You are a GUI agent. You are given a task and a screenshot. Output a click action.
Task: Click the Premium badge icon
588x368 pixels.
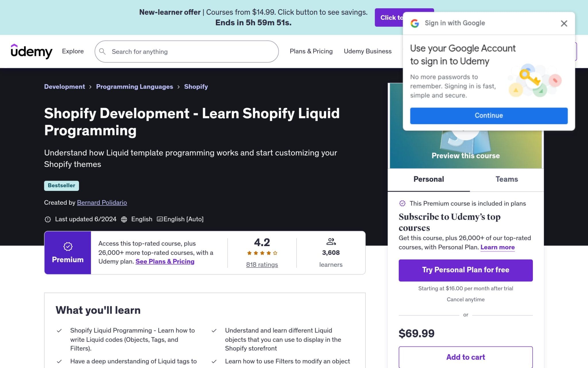[x=68, y=246]
